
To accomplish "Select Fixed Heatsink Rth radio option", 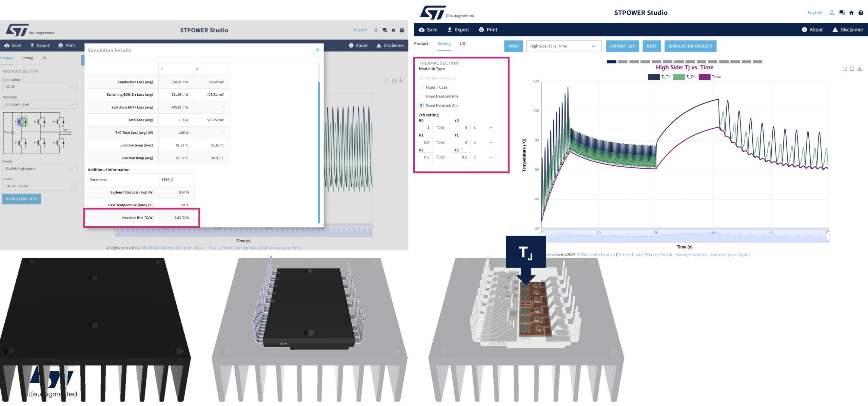I will [x=421, y=96].
